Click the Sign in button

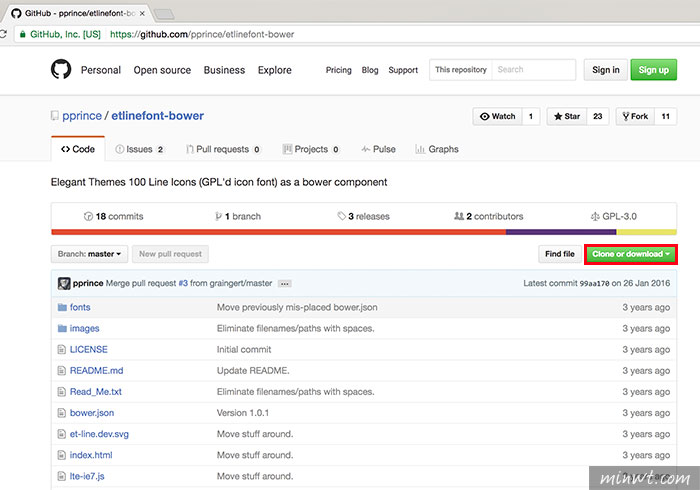(x=606, y=70)
